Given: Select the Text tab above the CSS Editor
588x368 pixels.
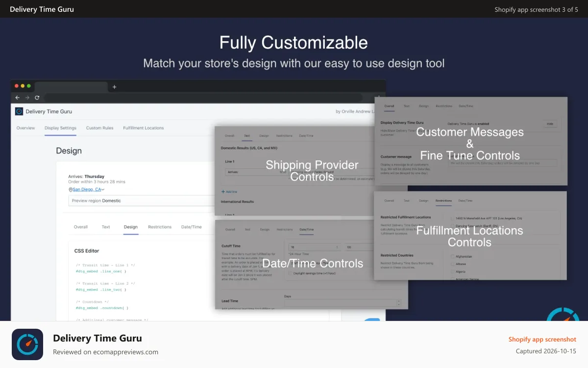Looking at the screenshot, I should tap(106, 227).
